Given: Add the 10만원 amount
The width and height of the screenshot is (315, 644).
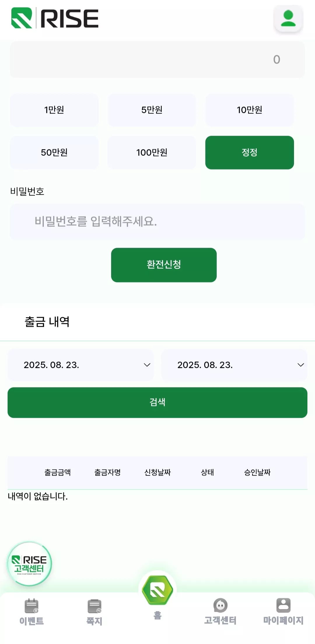Looking at the screenshot, I should click(x=250, y=110).
